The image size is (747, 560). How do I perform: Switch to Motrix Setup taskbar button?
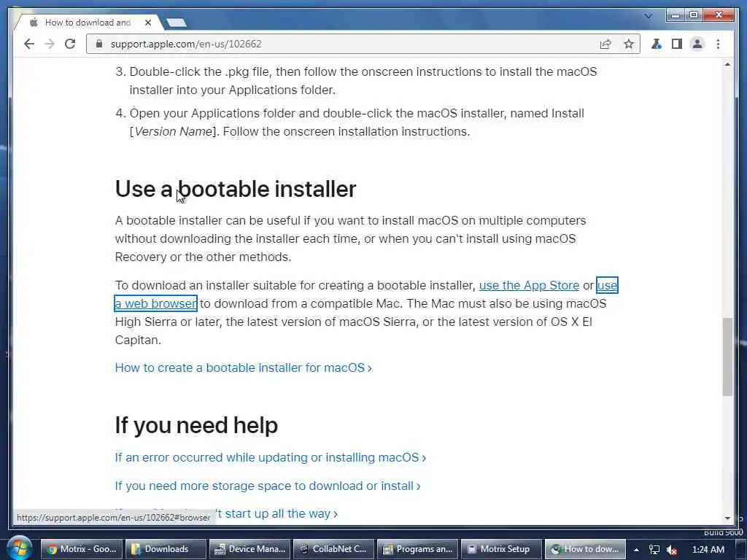tap(501, 549)
